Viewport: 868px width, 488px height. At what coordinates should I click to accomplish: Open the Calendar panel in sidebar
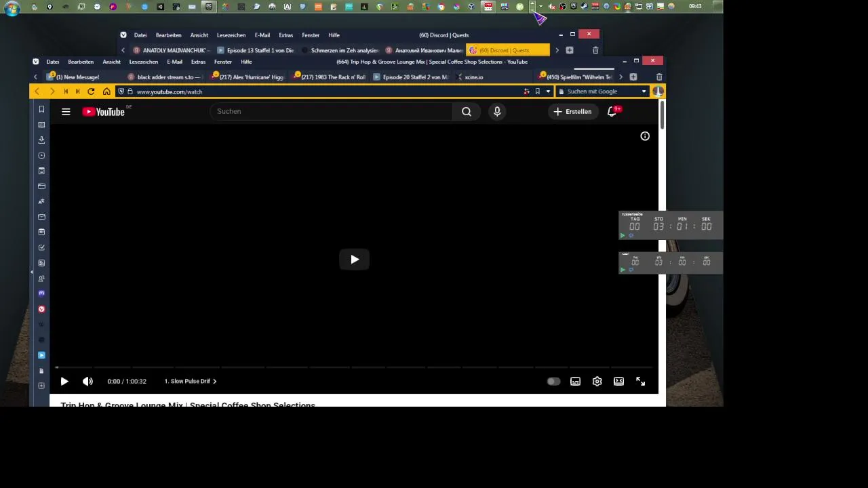[x=41, y=232]
